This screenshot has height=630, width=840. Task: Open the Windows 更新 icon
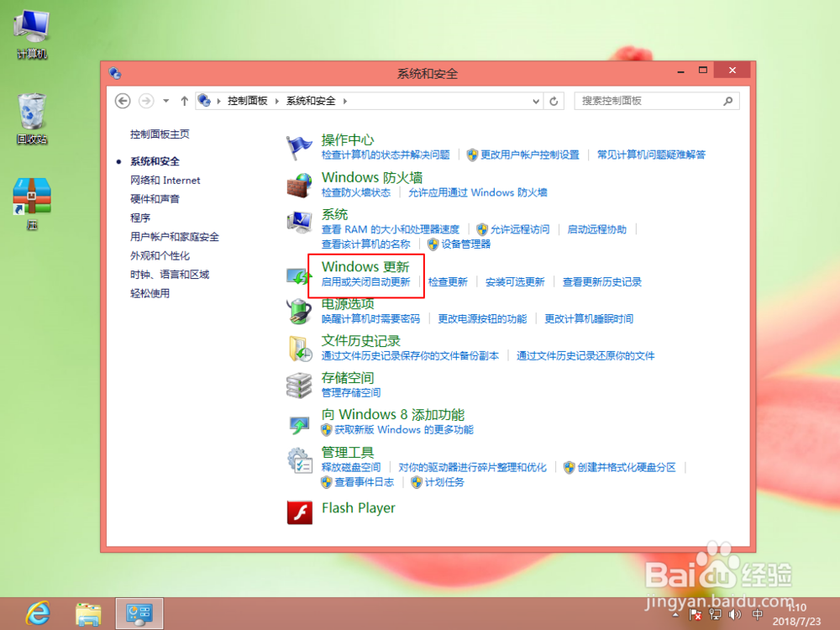click(x=299, y=276)
